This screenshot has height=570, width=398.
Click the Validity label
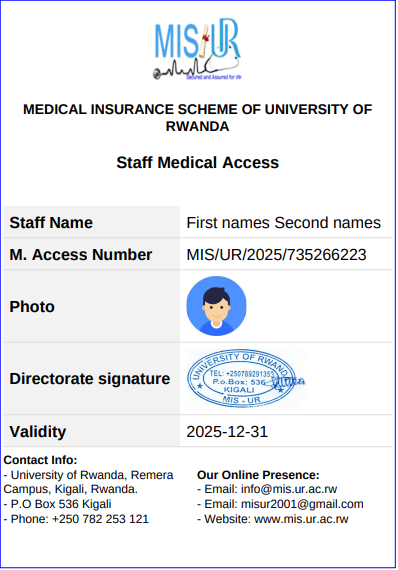(38, 431)
